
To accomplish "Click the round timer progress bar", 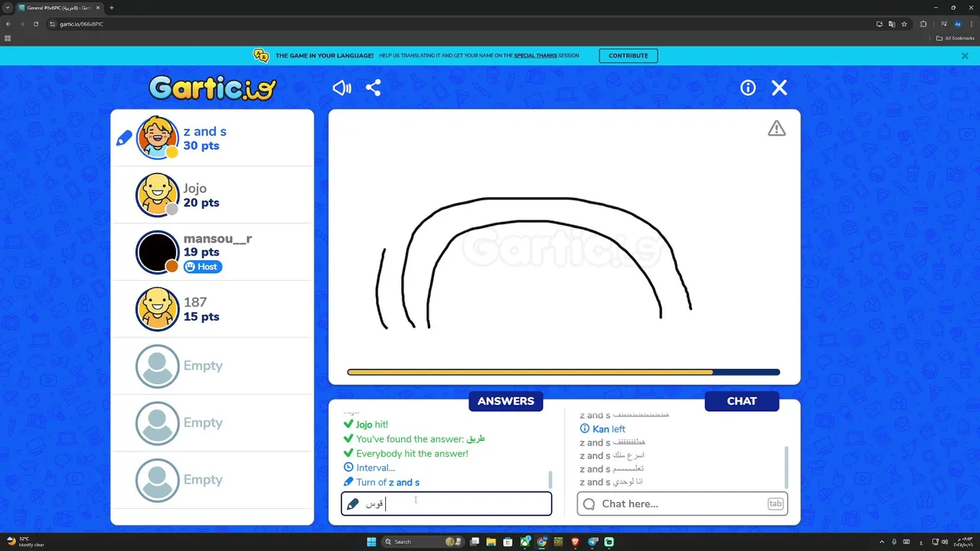I will point(563,372).
